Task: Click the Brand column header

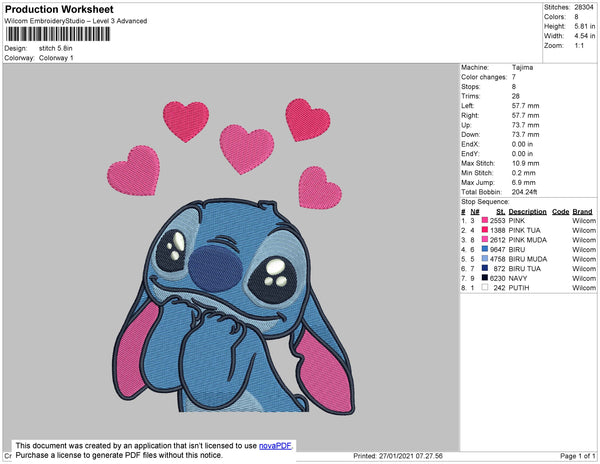Action: (x=582, y=212)
